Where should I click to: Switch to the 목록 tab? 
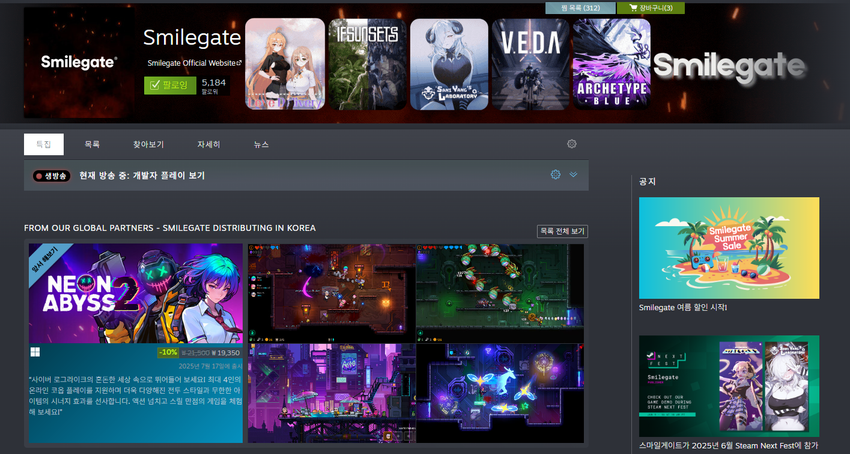[x=92, y=144]
